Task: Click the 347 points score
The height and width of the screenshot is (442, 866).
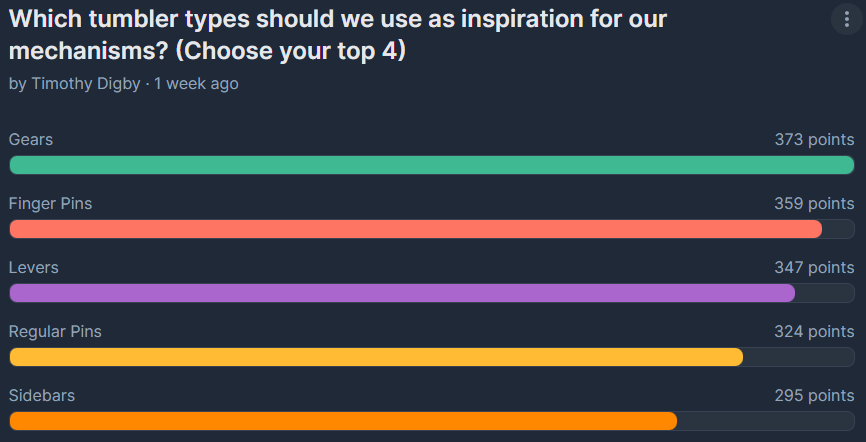Action: (x=814, y=267)
